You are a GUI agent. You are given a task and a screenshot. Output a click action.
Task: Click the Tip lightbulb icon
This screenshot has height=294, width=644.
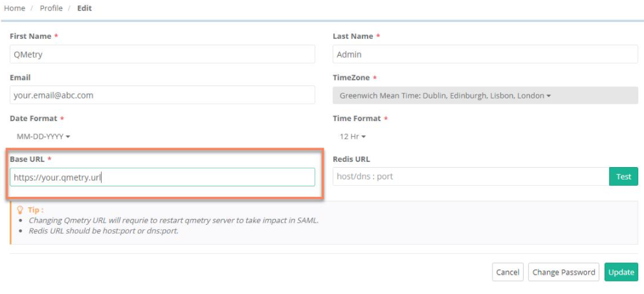[x=19, y=210]
